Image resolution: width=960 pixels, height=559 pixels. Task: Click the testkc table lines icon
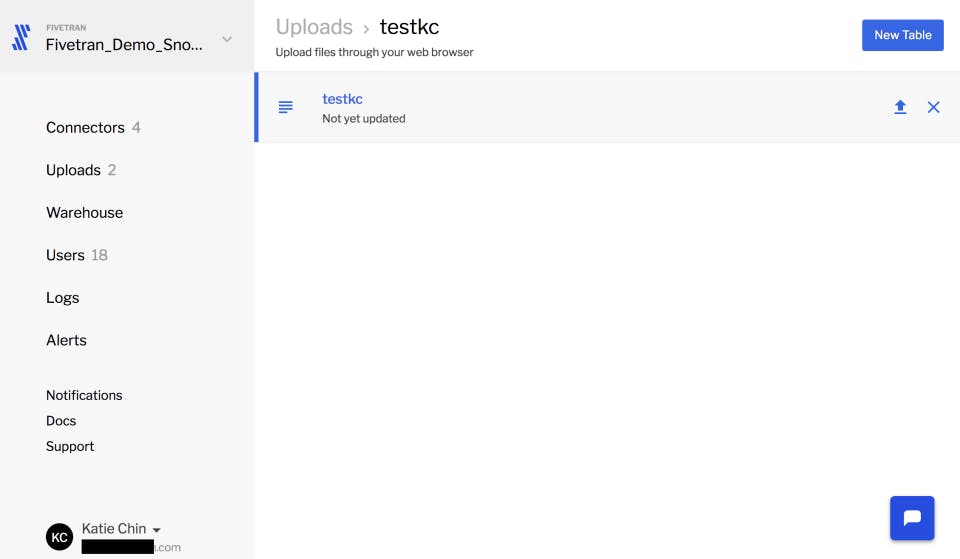(285, 107)
